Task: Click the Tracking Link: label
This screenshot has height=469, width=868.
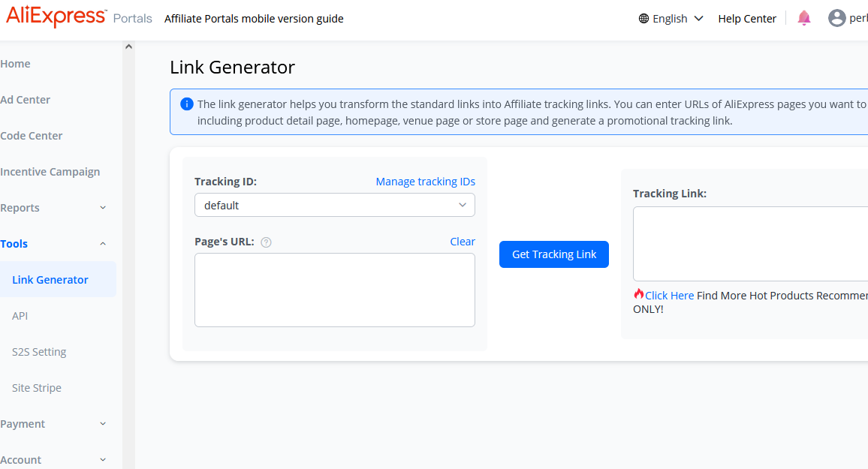Action: pos(669,194)
